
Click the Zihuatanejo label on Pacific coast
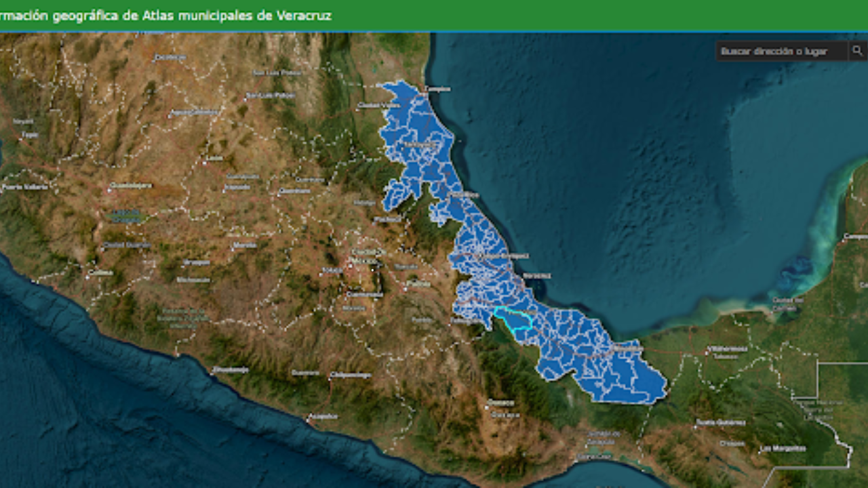click(x=230, y=370)
